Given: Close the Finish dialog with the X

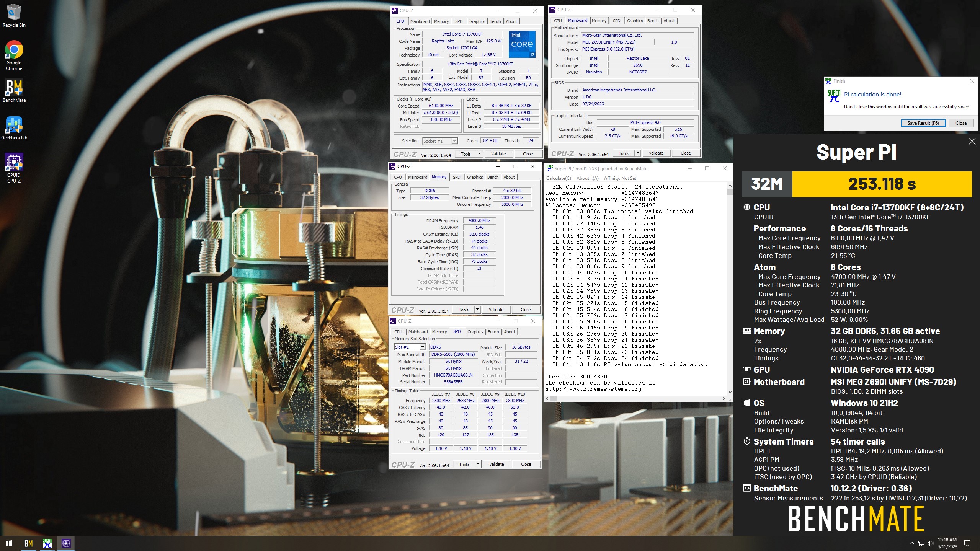Looking at the screenshot, I should (972, 81).
